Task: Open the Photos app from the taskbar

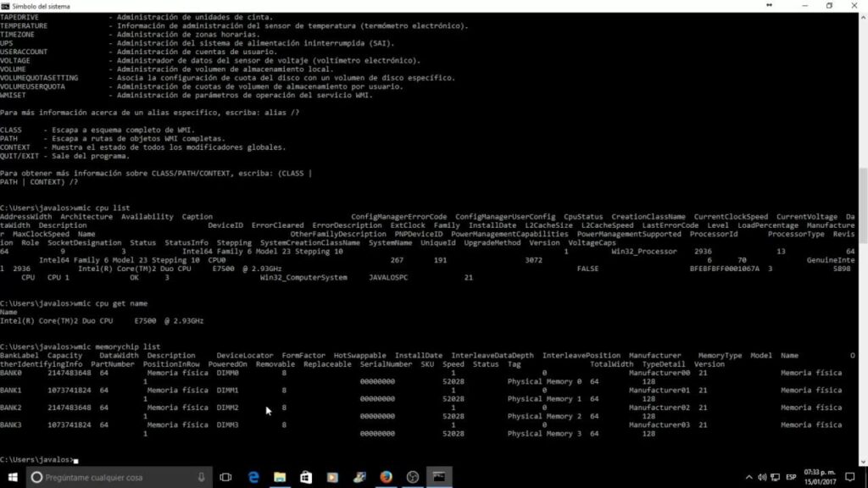Action: (358, 477)
